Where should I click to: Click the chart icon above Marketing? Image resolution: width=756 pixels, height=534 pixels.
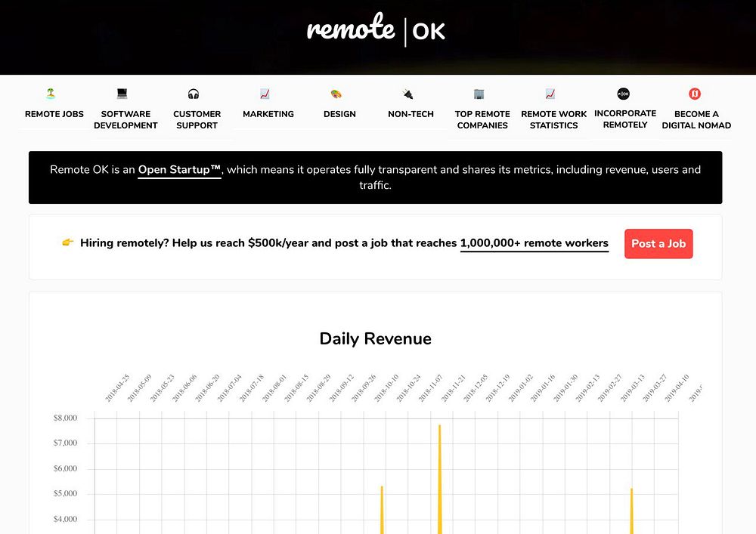tap(265, 94)
